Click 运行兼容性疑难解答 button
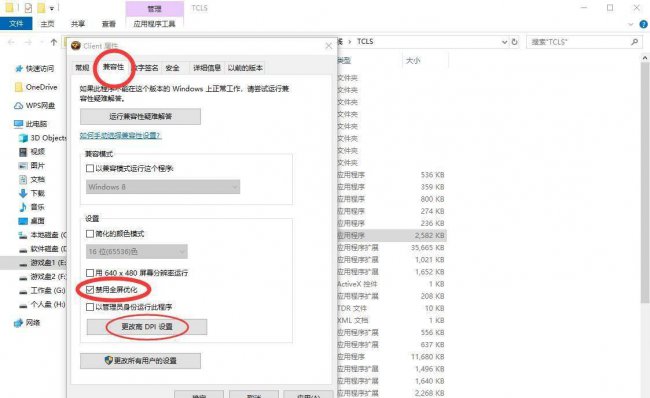 pos(141,116)
